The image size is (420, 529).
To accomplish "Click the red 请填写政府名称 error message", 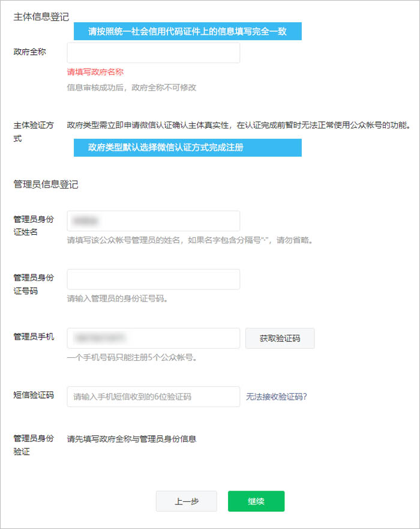I will (x=95, y=72).
